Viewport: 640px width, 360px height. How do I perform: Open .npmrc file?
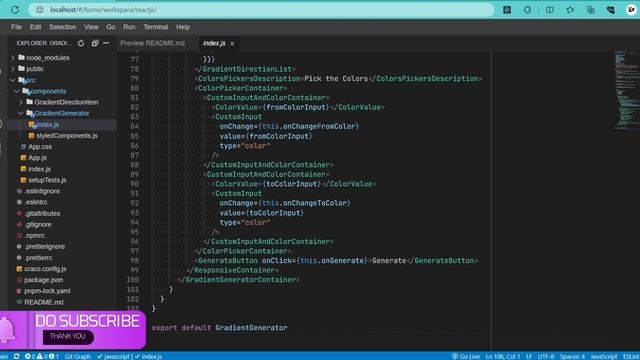[x=34, y=236]
